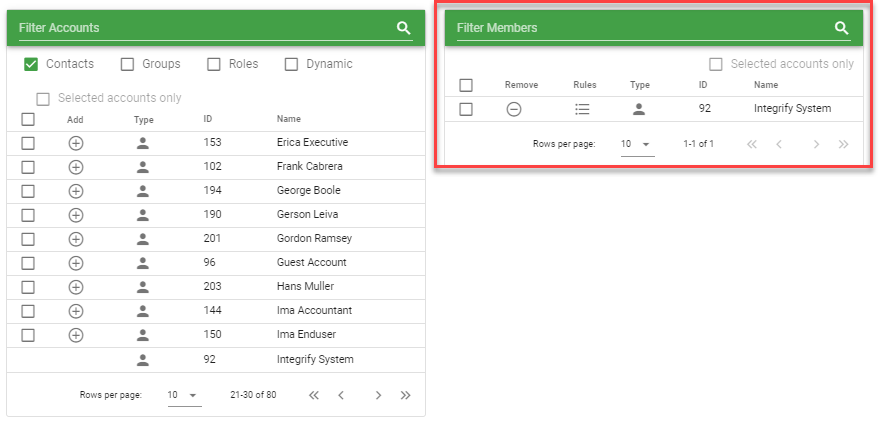Check the Roles filter checkbox

click(214, 64)
